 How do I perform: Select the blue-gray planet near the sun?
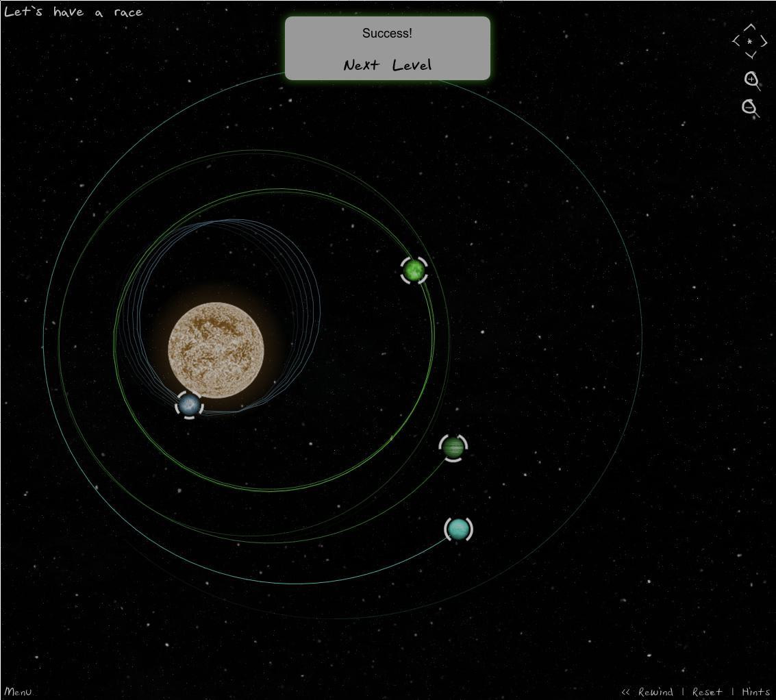click(189, 405)
